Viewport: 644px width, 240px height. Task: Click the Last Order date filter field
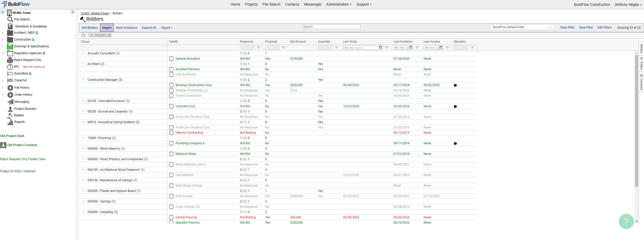[363, 48]
